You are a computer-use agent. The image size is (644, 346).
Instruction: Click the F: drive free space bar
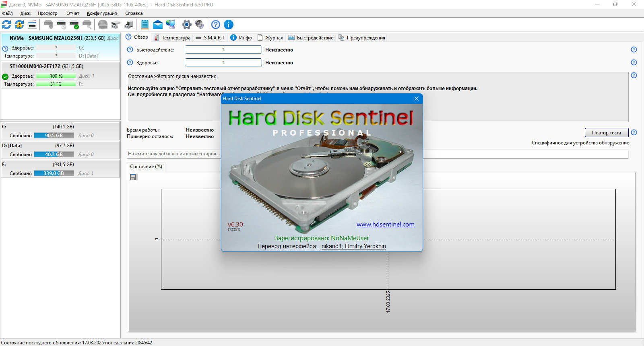54,173
